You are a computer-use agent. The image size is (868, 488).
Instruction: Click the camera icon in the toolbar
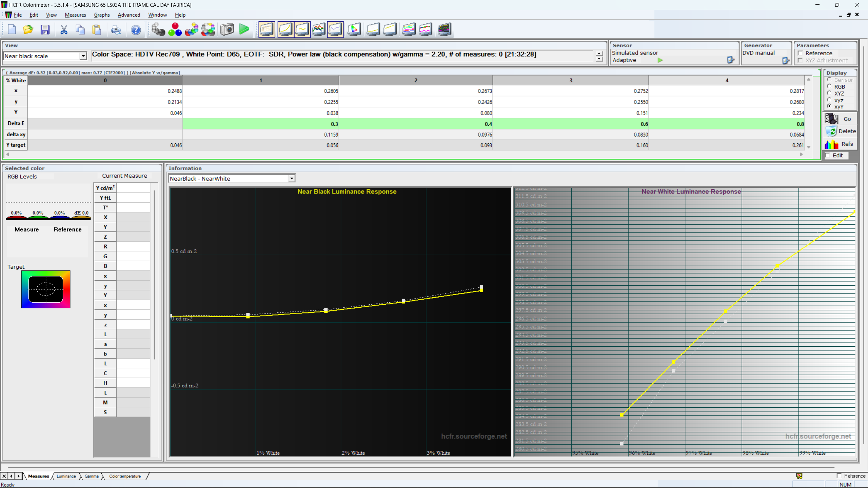[227, 29]
